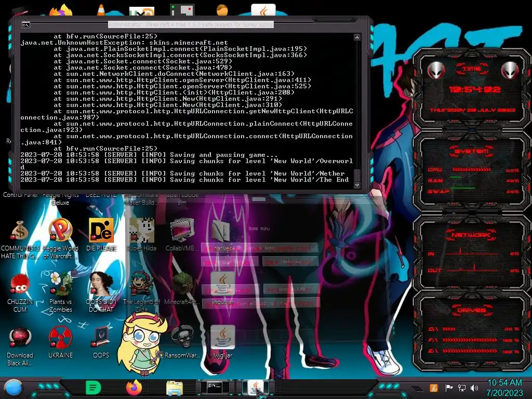Image resolution: width=532 pixels, height=399 pixels.
Task: Click the console scrollbar thumb
Action: point(357,176)
